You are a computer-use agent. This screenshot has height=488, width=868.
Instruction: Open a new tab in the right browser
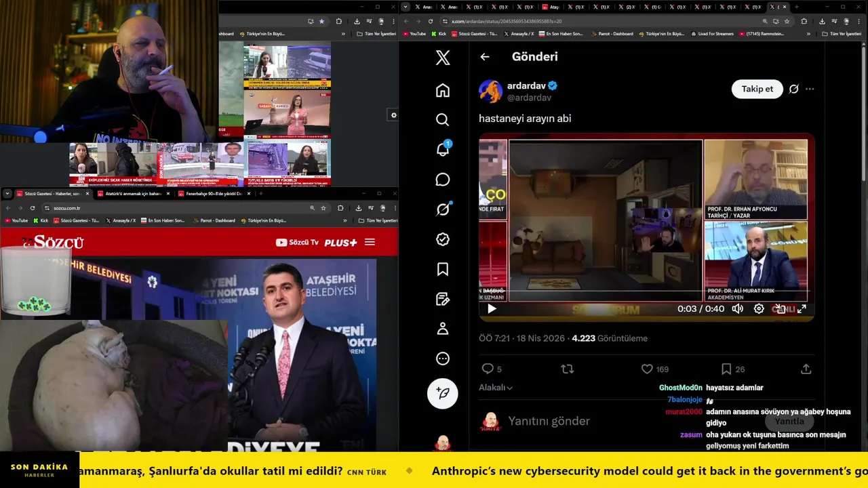coord(796,7)
